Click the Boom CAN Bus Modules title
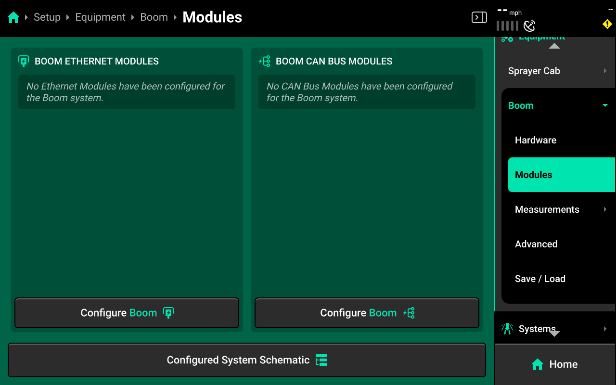Screen dimensions: 616x385 click(334, 61)
